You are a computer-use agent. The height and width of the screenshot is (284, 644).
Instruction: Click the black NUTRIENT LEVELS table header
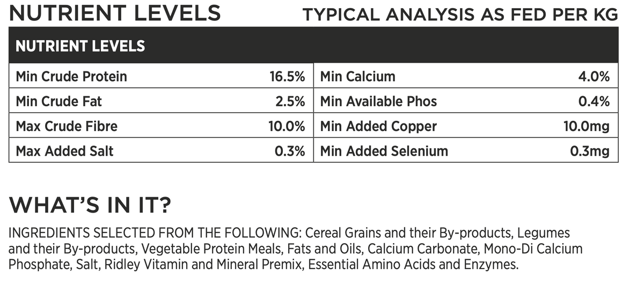[314, 46]
